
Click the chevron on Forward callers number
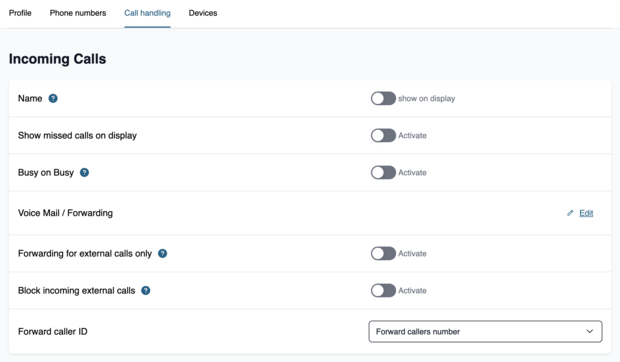coord(590,331)
